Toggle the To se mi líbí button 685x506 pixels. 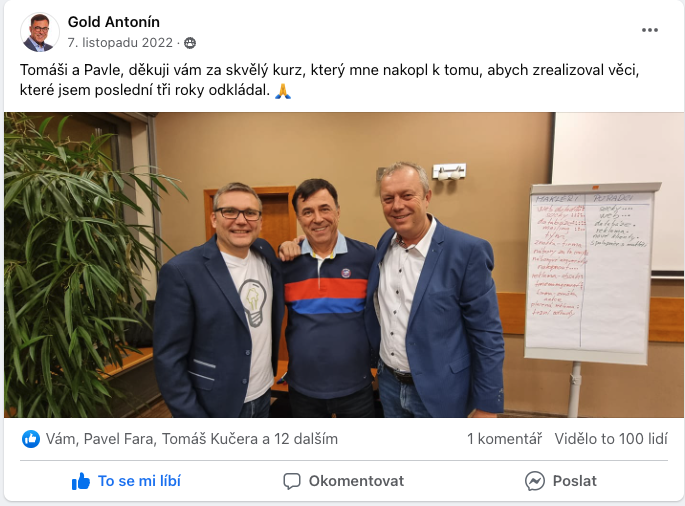126,481
